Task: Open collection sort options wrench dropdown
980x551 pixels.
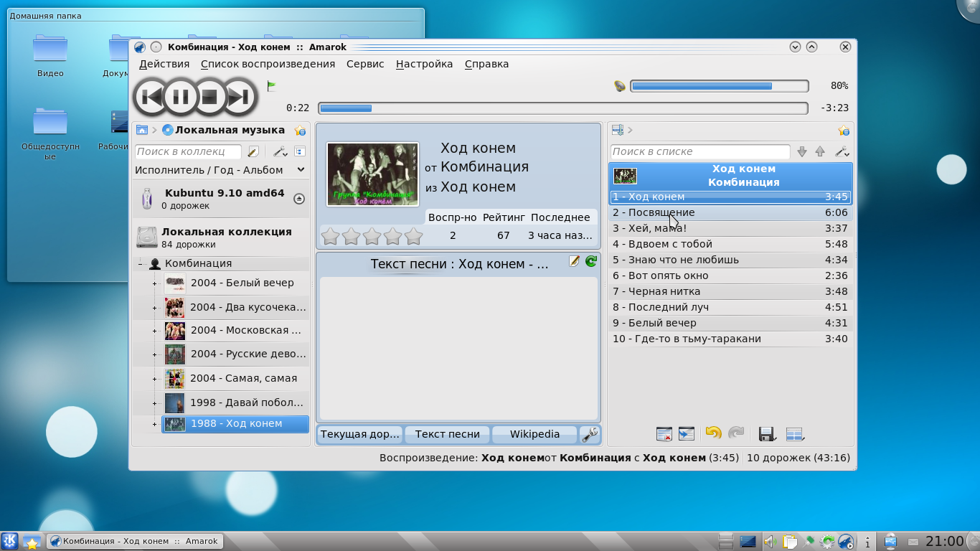Action: 281,151
